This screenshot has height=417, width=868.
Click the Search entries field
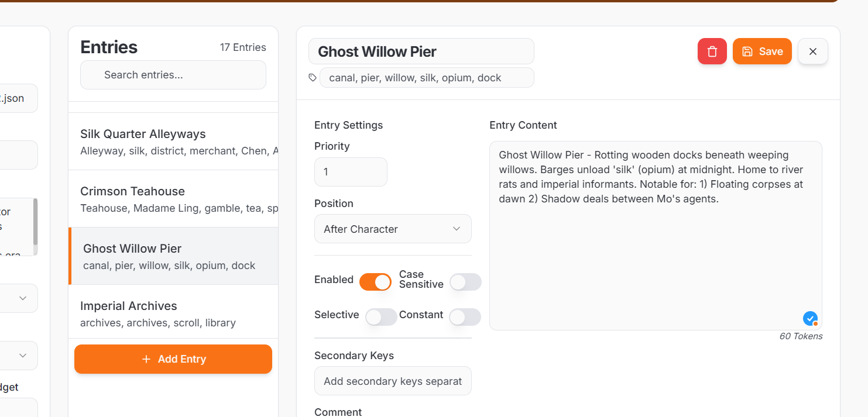(173, 75)
